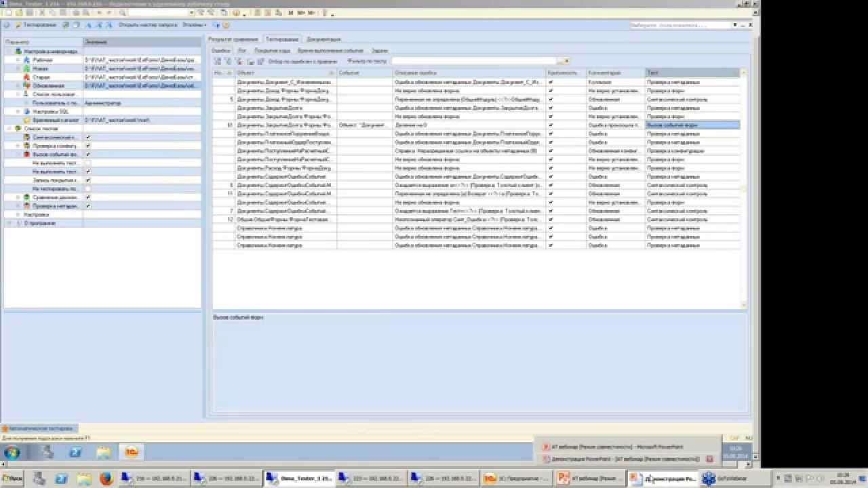Click the Тестирование toolbar button
Image resolution: width=868 pixels, height=488 pixels.
(35, 25)
